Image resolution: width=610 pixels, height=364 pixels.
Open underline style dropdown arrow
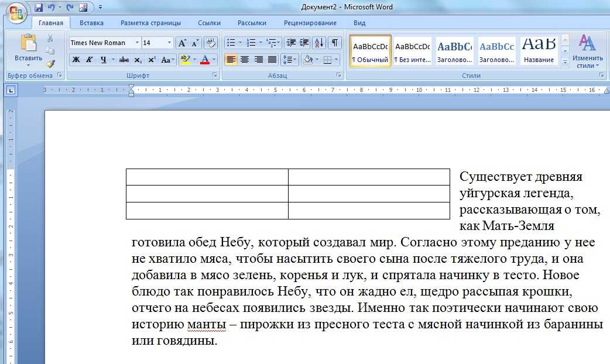click(x=113, y=60)
